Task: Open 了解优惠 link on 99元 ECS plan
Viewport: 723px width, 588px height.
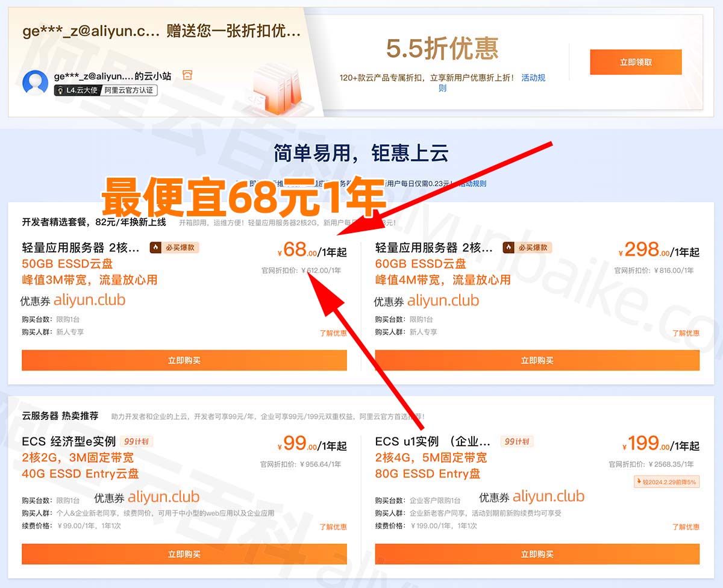Action: click(x=333, y=527)
